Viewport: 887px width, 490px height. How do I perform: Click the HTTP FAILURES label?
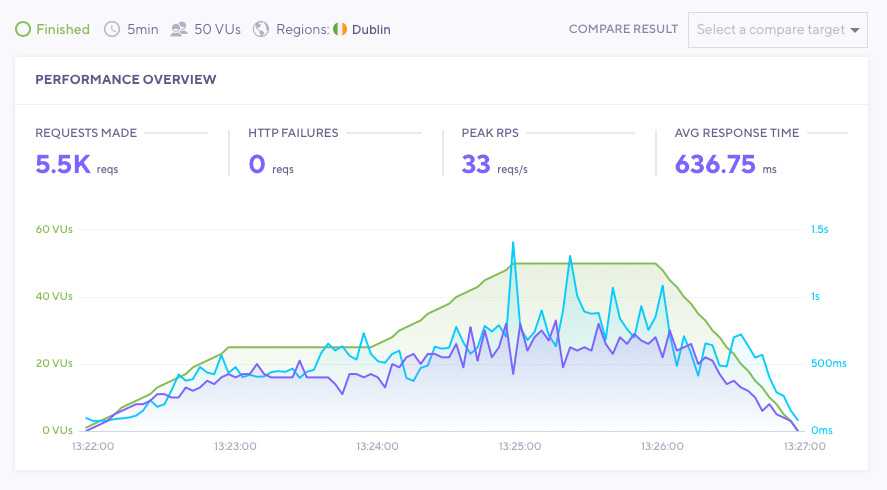click(293, 133)
